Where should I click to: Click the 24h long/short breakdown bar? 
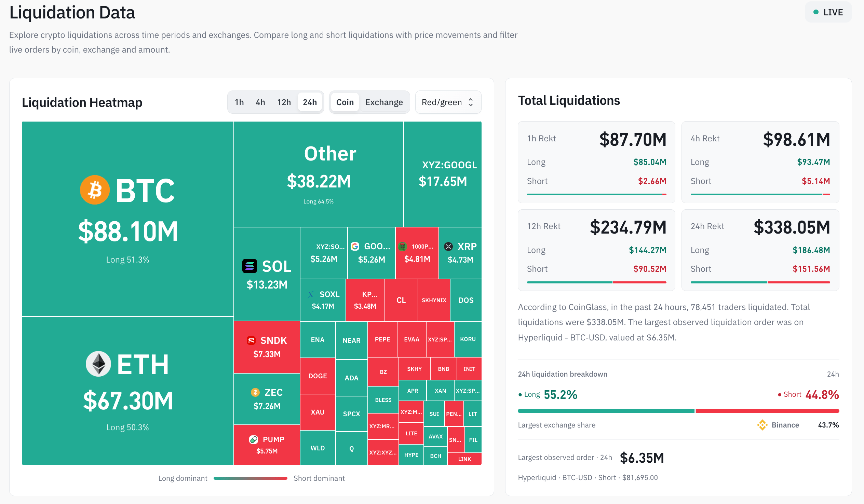(678, 411)
